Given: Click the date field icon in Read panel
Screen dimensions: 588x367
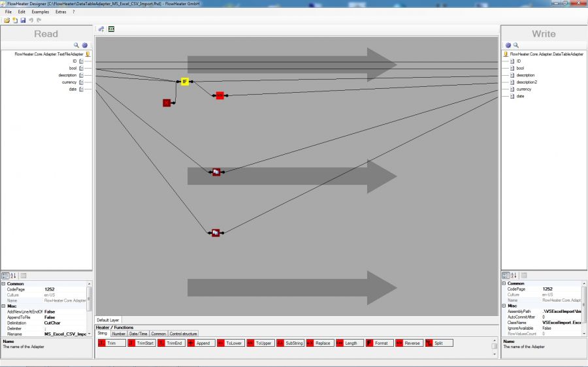Looking at the screenshot, I should point(81,89).
